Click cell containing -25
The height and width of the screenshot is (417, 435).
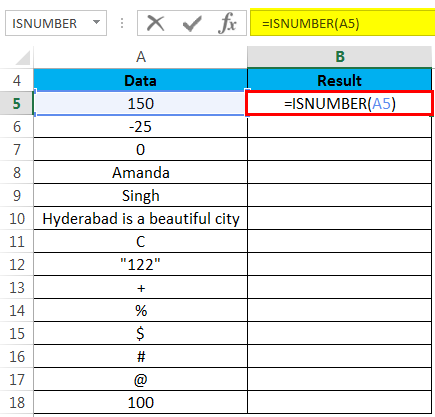pos(141,126)
